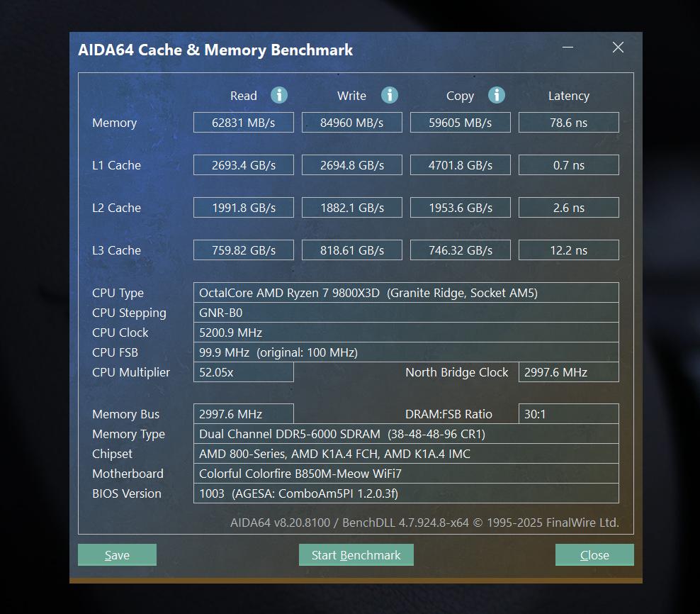
Task: Click the Motherboard Colorfire B850M field
Action: tap(406, 474)
